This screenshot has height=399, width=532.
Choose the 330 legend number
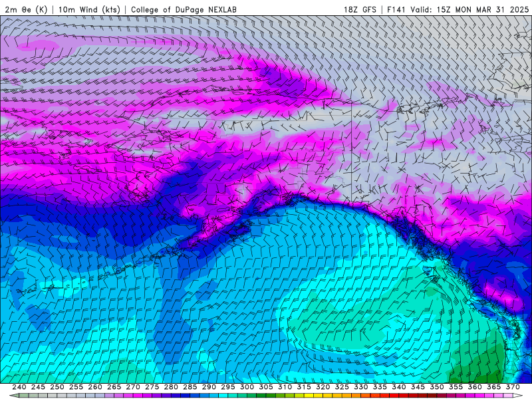(361, 387)
